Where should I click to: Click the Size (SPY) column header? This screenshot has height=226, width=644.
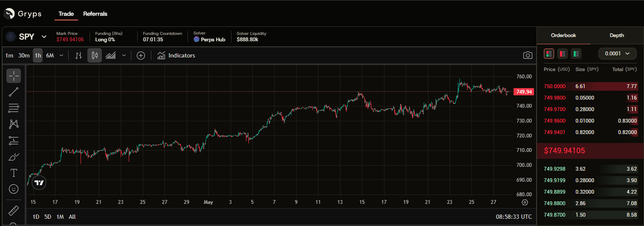point(587,69)
